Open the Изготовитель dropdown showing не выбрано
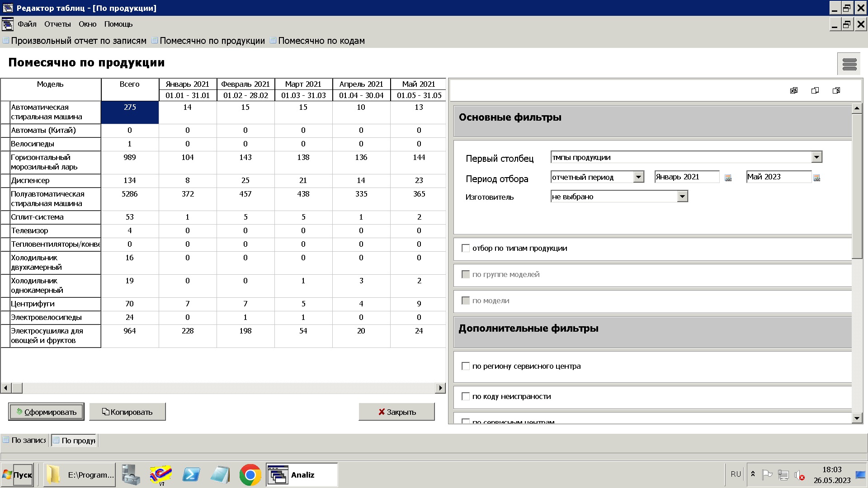Viewport: 868px width, 488px height. tap(682, 196)
